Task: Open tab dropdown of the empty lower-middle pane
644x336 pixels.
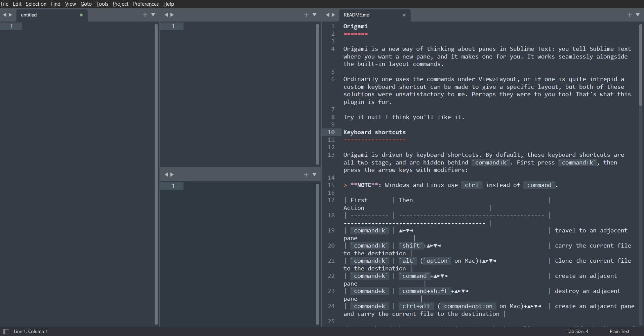Action: (315, 175)
